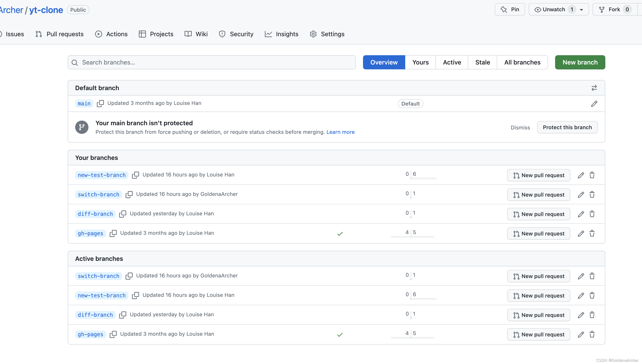Screen dimensions: 642x364
Task: Rename new-test-branch in Your branches
Action: coord(581,175)
